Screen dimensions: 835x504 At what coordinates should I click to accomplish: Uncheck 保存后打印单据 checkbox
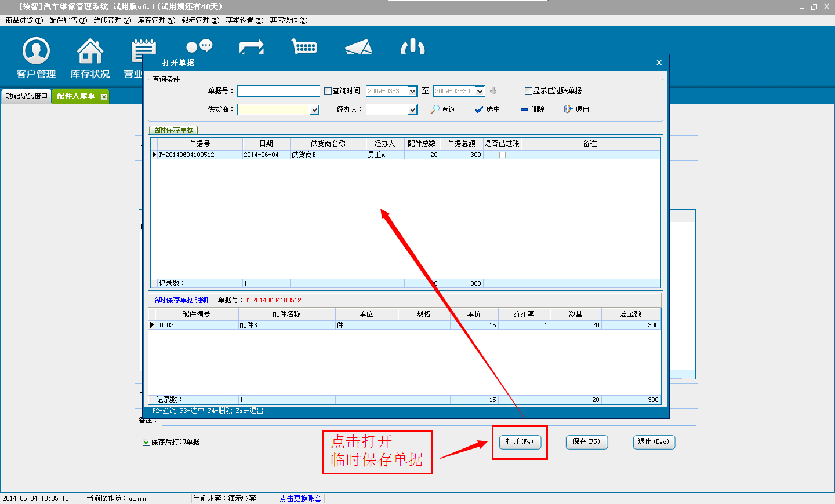(x=146, y=442)
